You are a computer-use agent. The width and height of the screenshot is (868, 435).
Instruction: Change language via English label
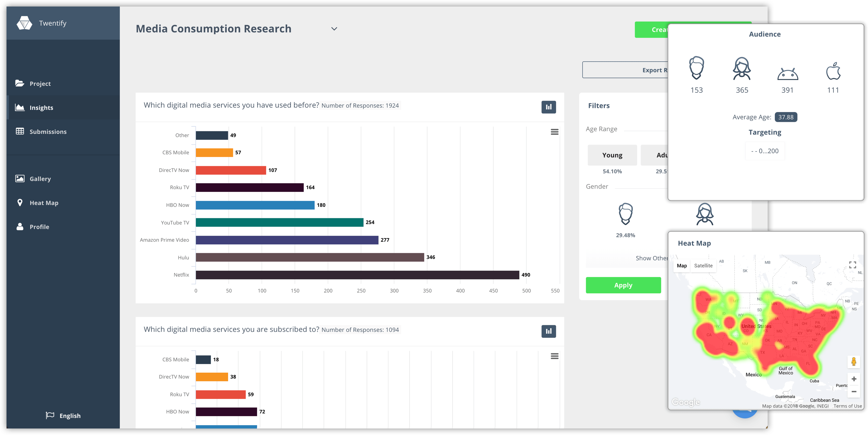pyautogui.click(x=70, y=415)
